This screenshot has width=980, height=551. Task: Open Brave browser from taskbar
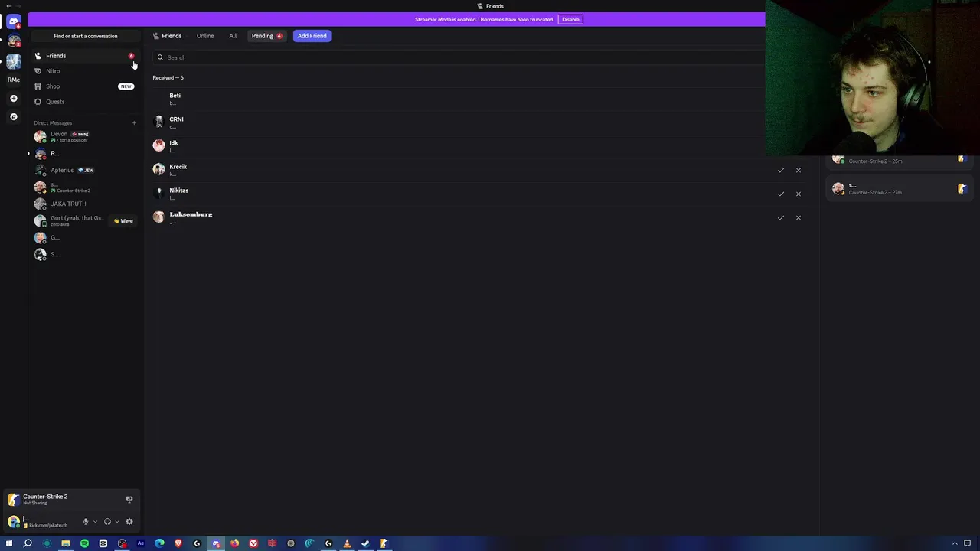178,543
